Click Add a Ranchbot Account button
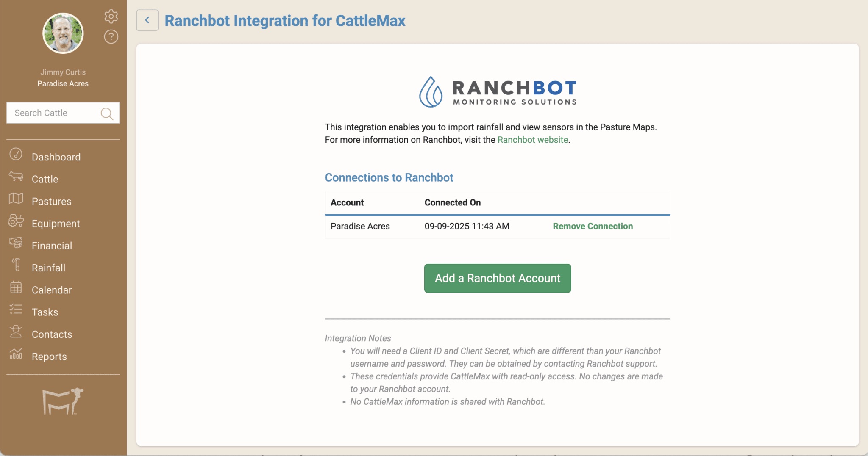Image resolution: width=868 pixels, height=456 pixels. 498,278
